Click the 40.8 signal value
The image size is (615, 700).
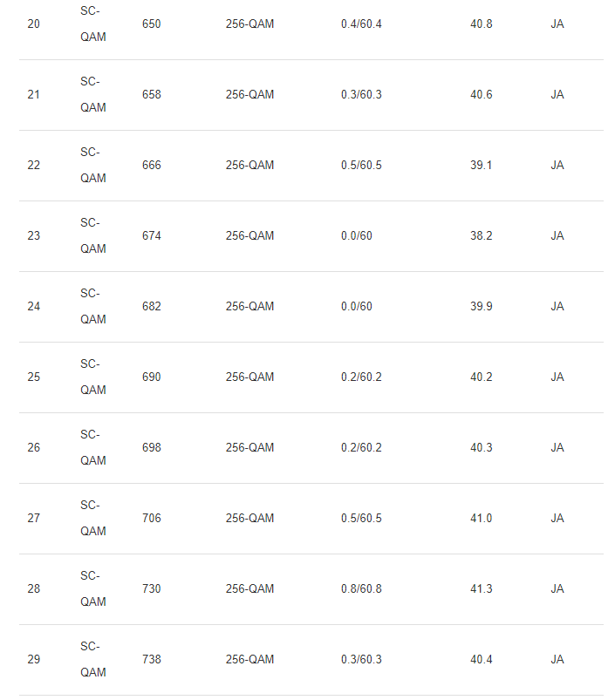pos(481,24)
